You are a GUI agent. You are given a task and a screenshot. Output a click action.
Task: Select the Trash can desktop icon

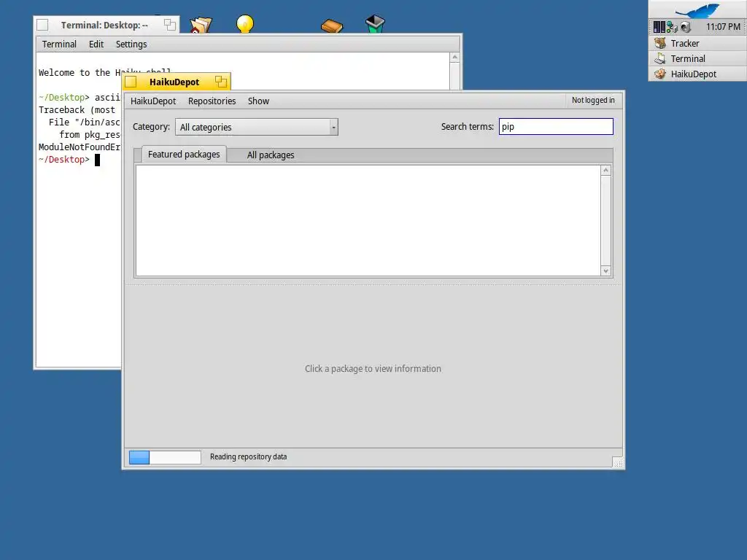[375, 24]
